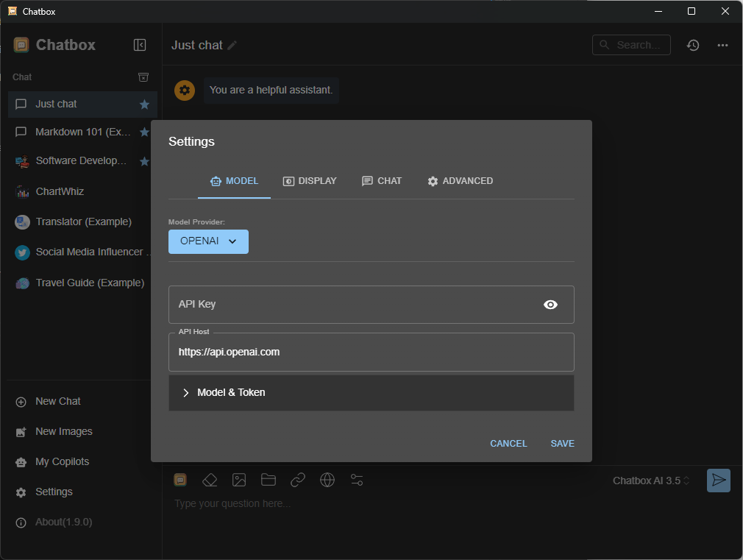Screen dimensions: 743x560
Task: Toggle API key visibility eye icon
Action: 550,305
